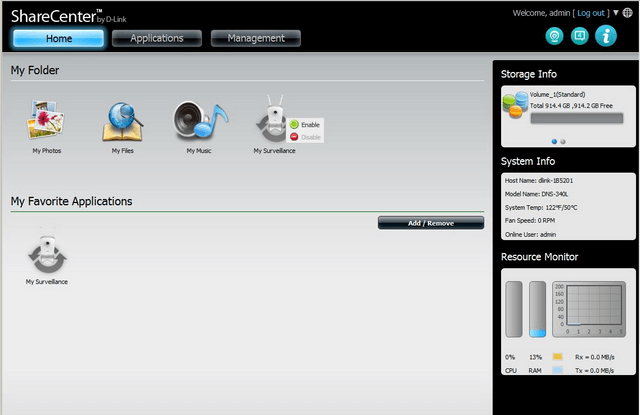Click the 'System Info' heading
The image size is (640, 415).
click(528, 161)
